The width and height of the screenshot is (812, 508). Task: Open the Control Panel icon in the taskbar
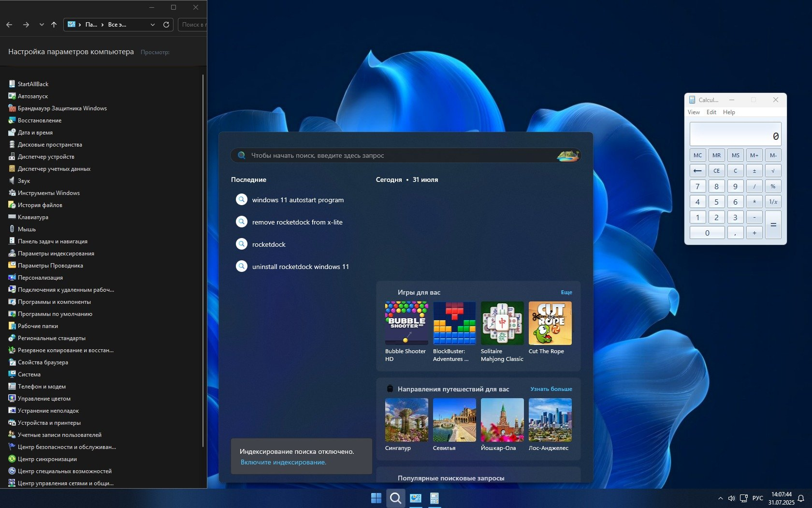415,498
